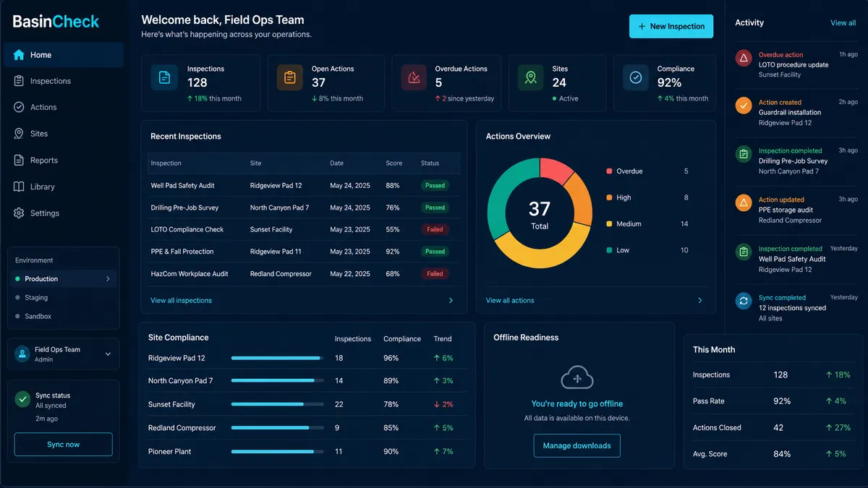The image size is (868, 488).
Task: Click the HazCom Workplace Audit row name
Action: tap(190, 274)
